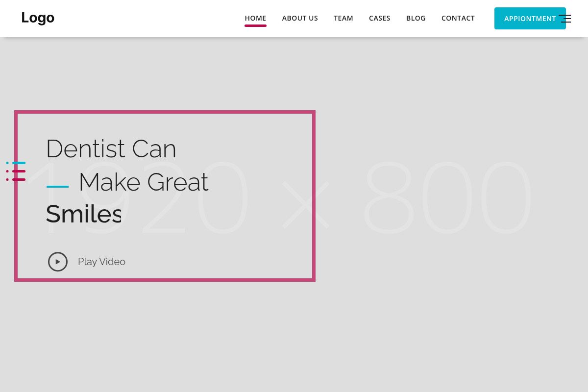Open the ABOUT US page

tap(300, 18)
